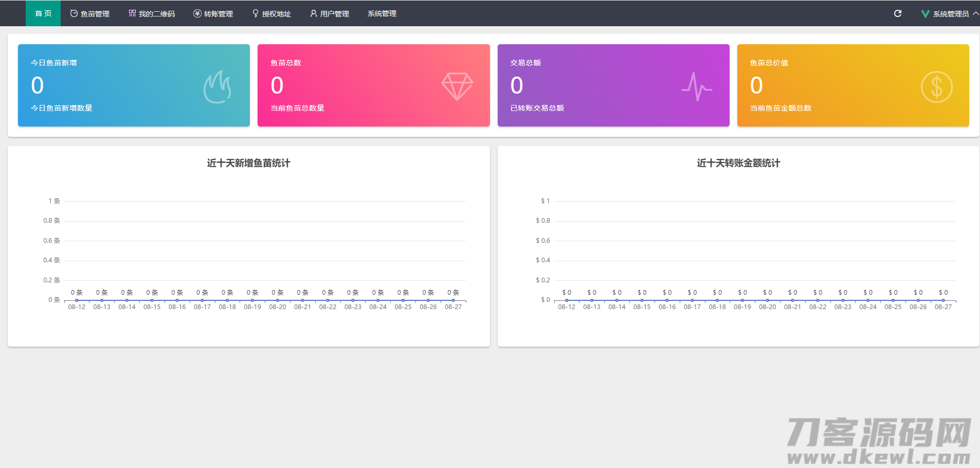This screenshot has width=980, height=468.
Task: Click the dollar coin icon on 鱼苗总价值 card
Action: click(936, 86)
